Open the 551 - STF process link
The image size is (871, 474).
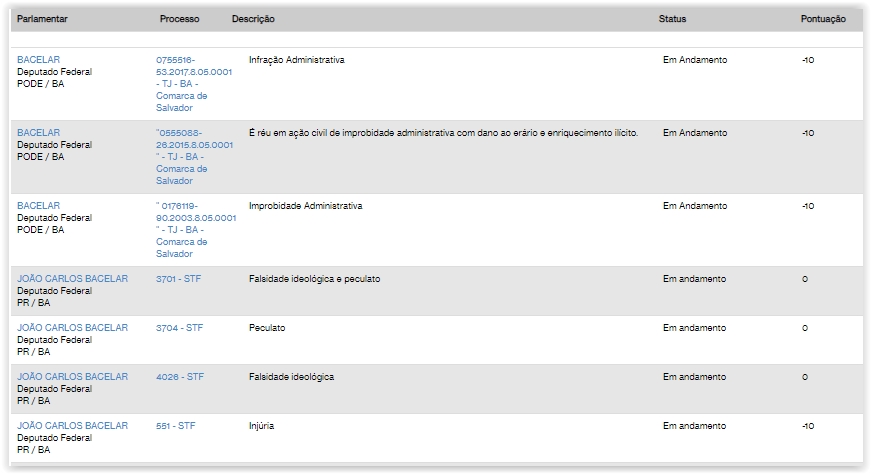click(x=175, y=426)
